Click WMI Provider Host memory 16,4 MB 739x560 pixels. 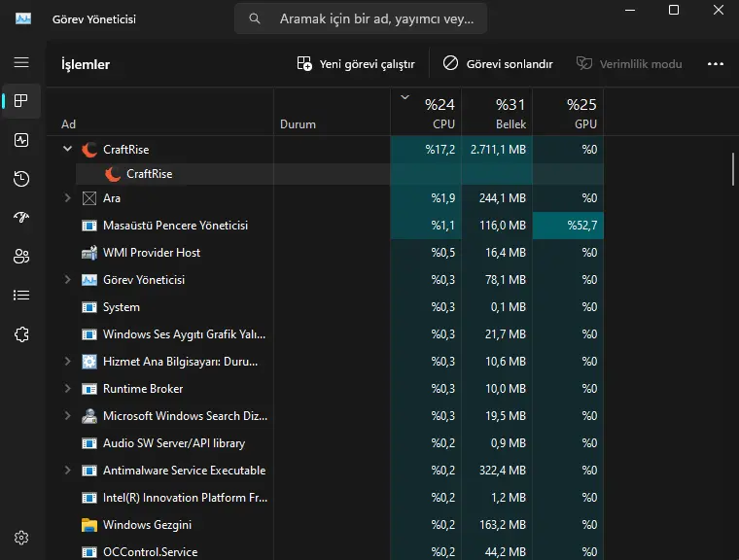[506, 253]
